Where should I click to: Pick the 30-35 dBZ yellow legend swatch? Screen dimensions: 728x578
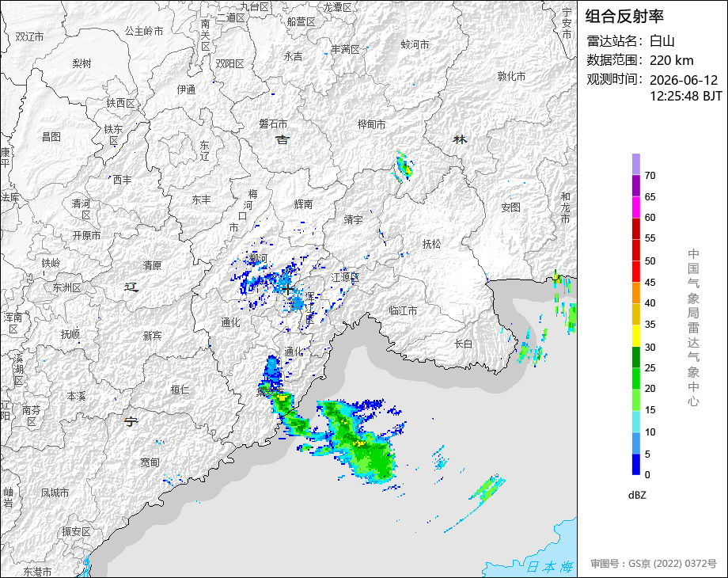pyautogui.click(x=636, y=336)
